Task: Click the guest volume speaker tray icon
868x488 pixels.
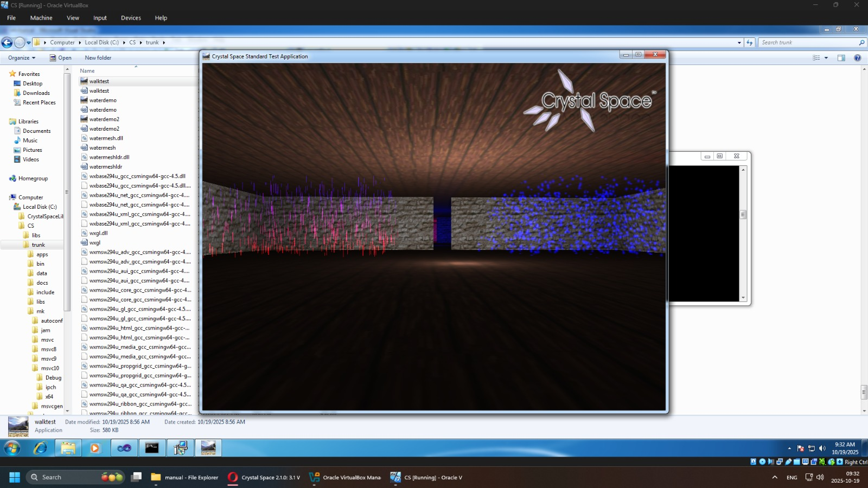Action: point(822,448)
